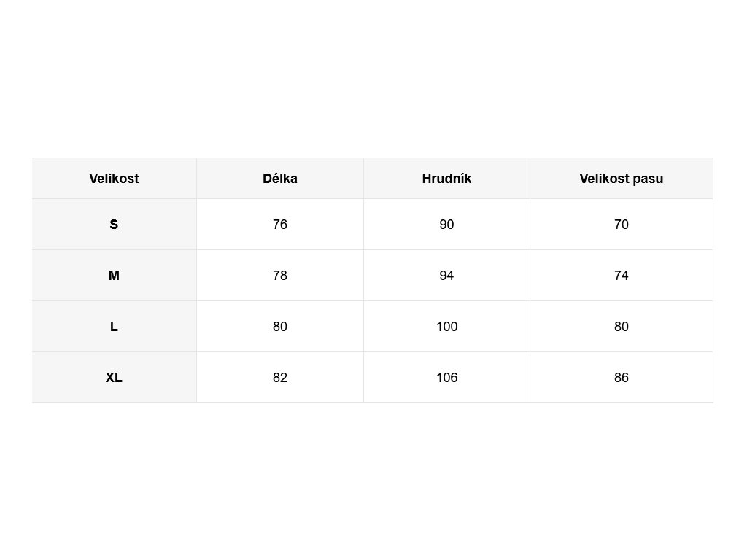Click Délka value 80 for size L

(280, 327)
